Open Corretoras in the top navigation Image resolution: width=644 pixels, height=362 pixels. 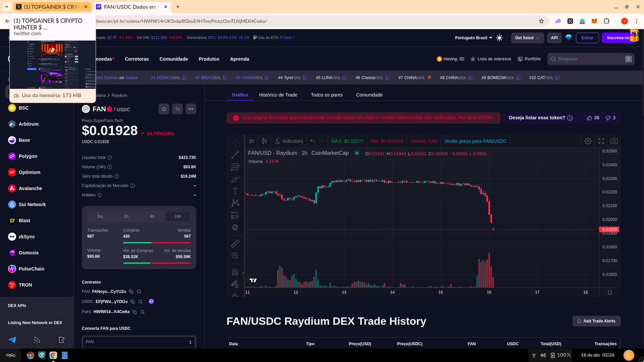[137, 59]
